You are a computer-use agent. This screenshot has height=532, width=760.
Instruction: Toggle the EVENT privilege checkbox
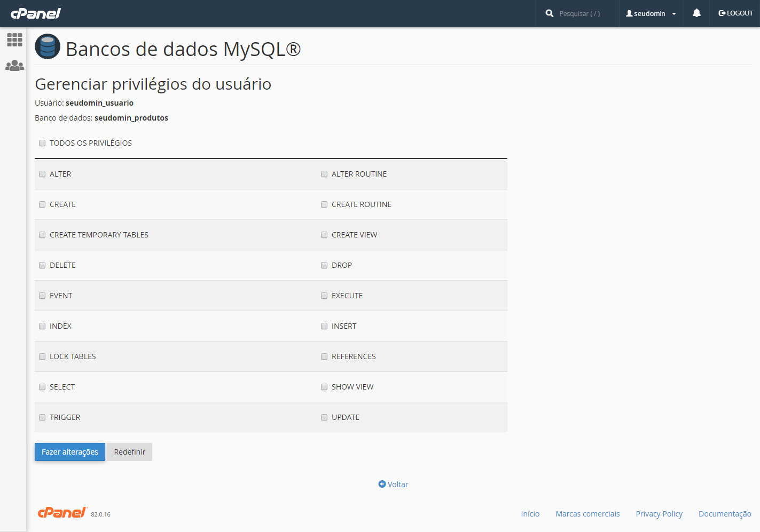[x=42, y=296]
